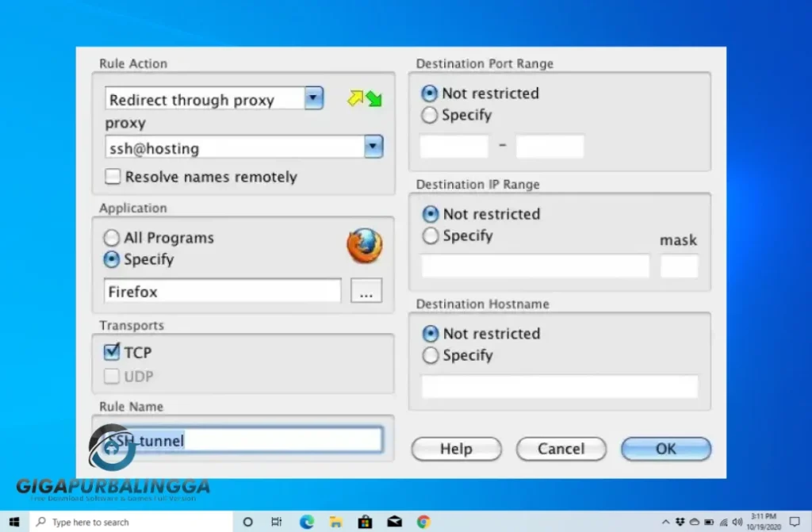
Task: Expand hidden icons in the system tray
Action: (x=665, y=522)
